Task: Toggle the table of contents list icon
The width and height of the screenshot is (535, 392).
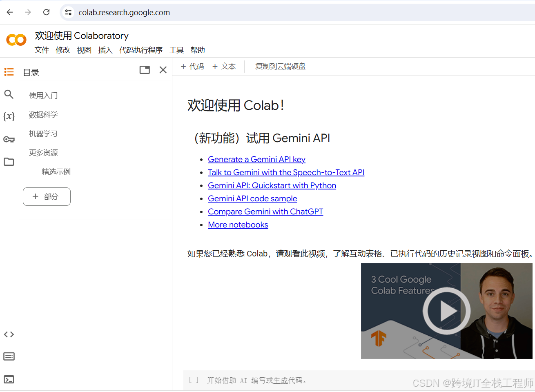Action: 9,72
